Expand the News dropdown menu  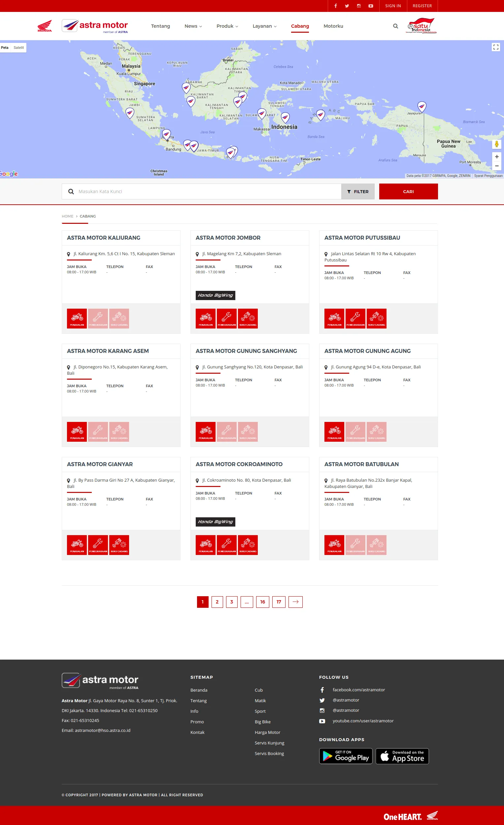click(193, 26)
